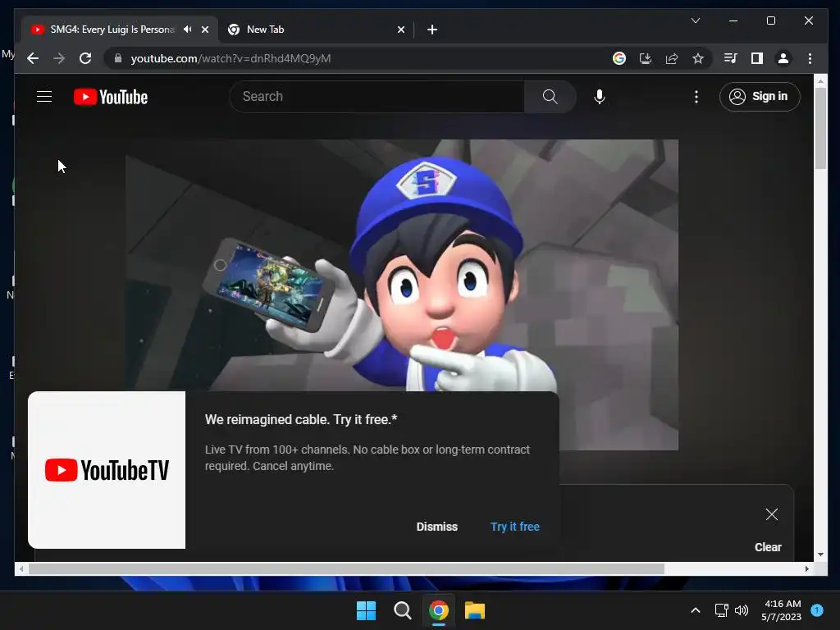Click the vertical scrollbar thumb
This screenshot has width=840, height=630.
820,128
